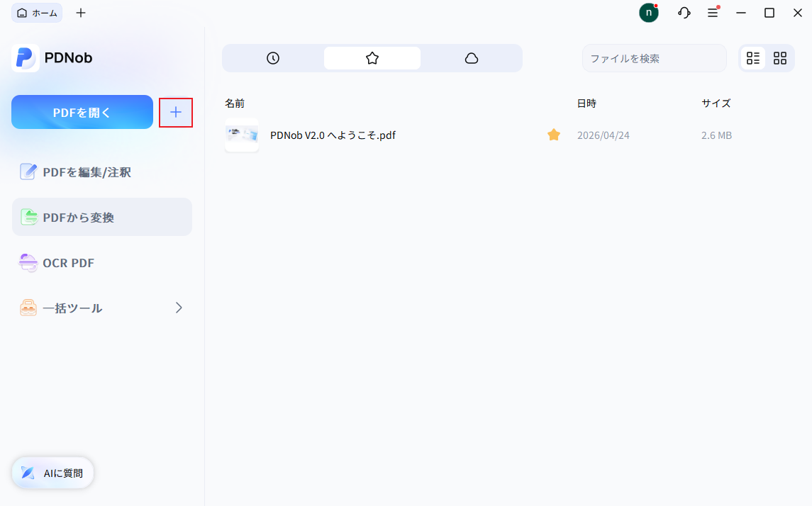Screen dimensions: 812x506
Task: Click the PDNob logo icon
Action: (x=26, y=57)
